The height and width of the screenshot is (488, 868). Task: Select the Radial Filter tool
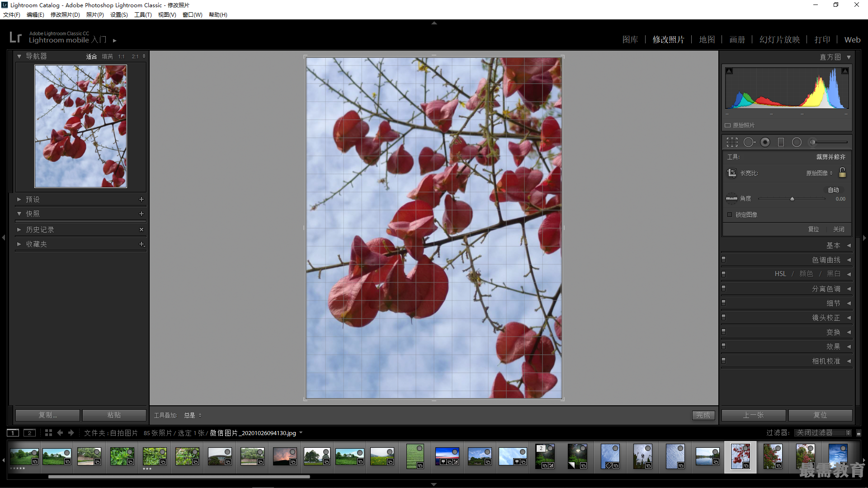797,142
